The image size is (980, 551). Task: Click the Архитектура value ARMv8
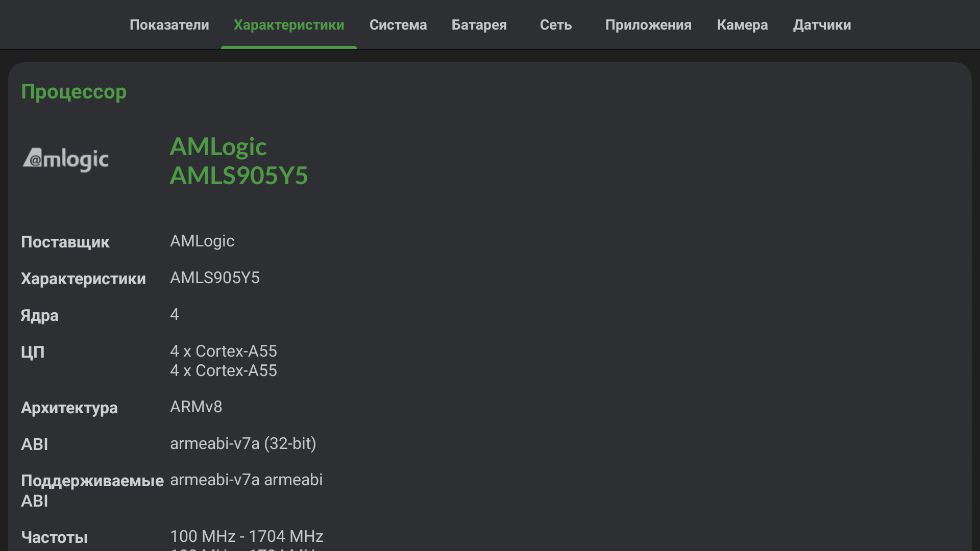(196, 407)
